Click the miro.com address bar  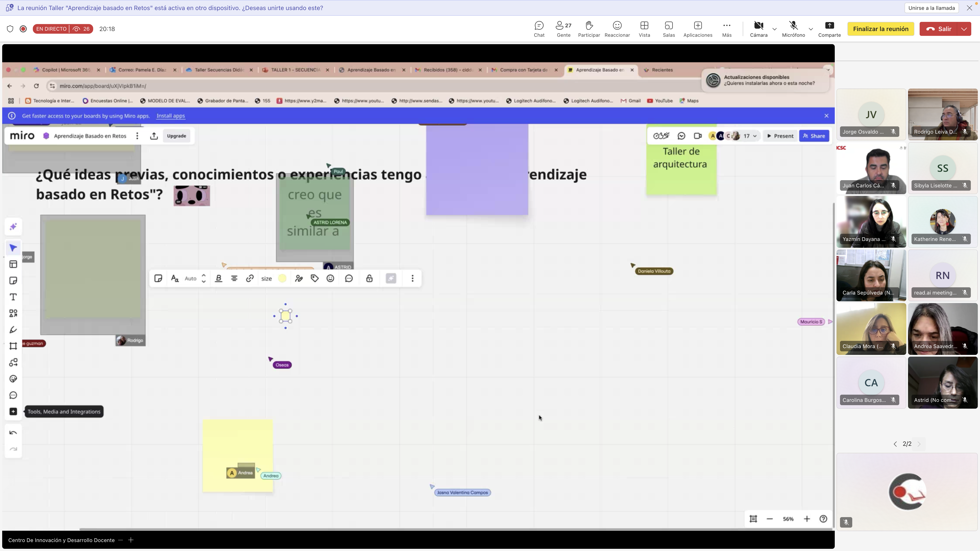(103, 86)
